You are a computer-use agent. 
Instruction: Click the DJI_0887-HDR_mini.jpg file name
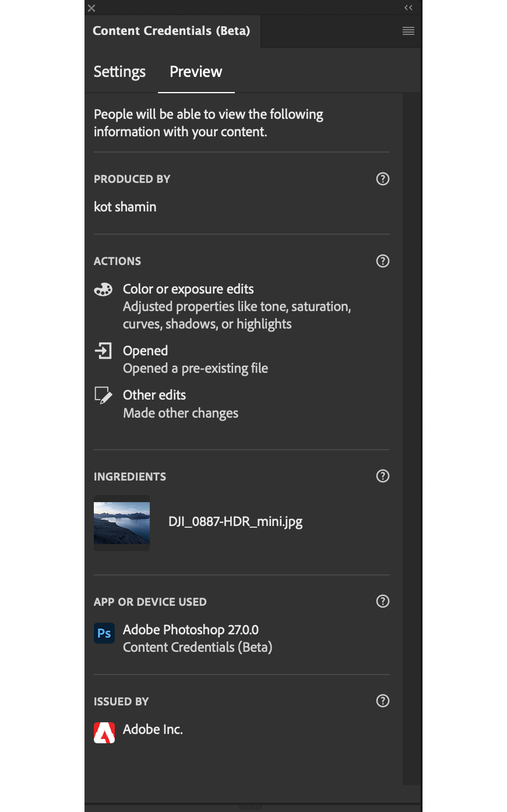(x=235, y=521)
